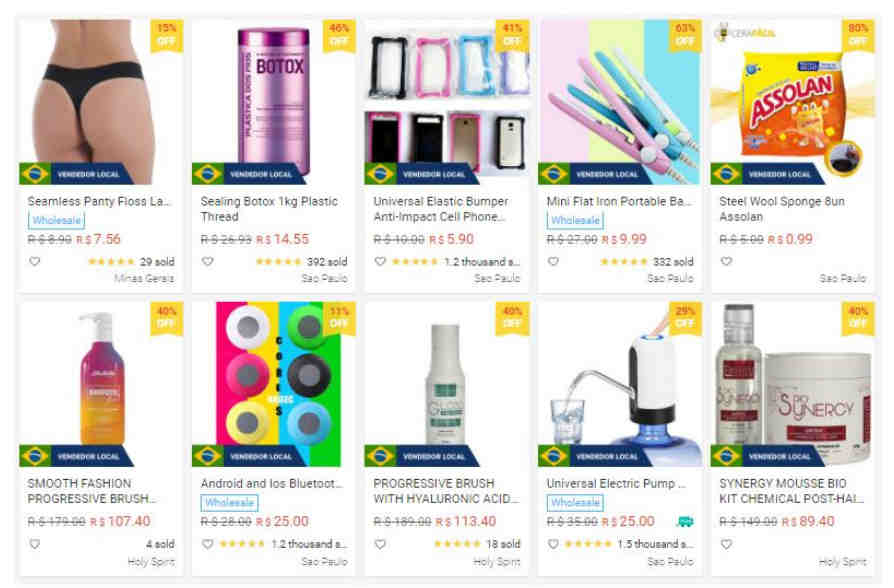Click Wholesale tag on Mini Flat Iron

coord(575,220)
